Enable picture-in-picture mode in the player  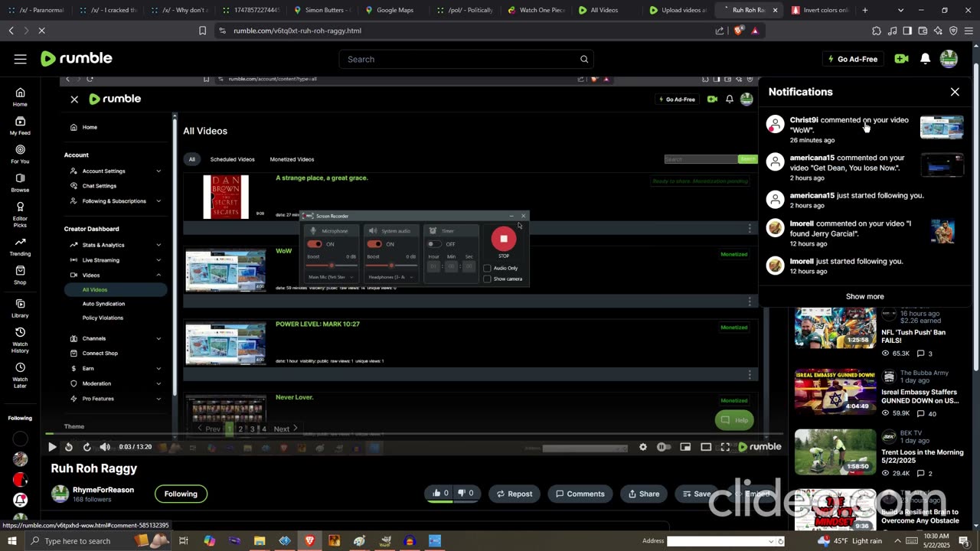[685, 447]
